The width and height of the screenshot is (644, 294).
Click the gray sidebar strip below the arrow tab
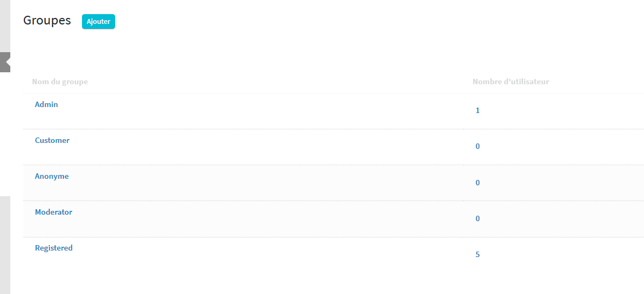click(5, 245)
